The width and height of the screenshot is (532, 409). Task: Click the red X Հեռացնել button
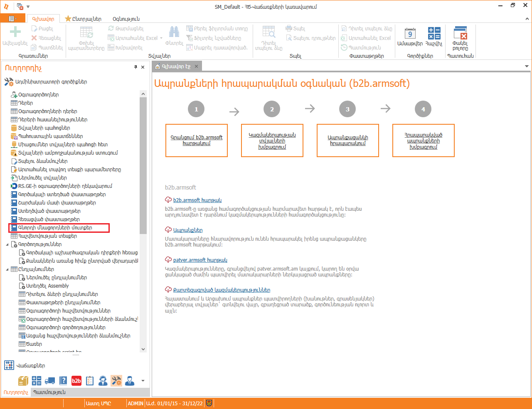(46, 38)
